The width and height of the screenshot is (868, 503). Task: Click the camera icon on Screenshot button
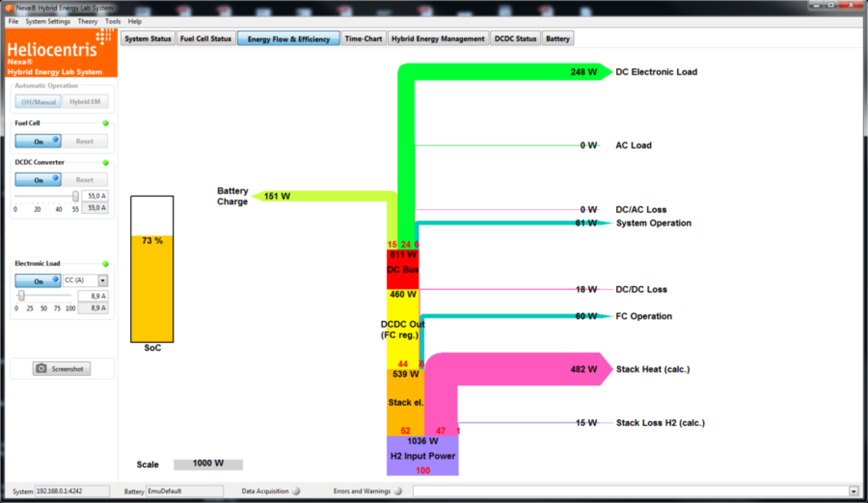point(41,369)
